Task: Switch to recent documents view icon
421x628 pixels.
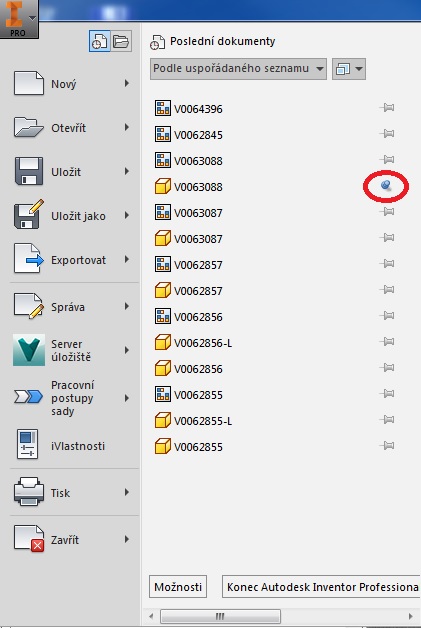Action: (99, 41)
